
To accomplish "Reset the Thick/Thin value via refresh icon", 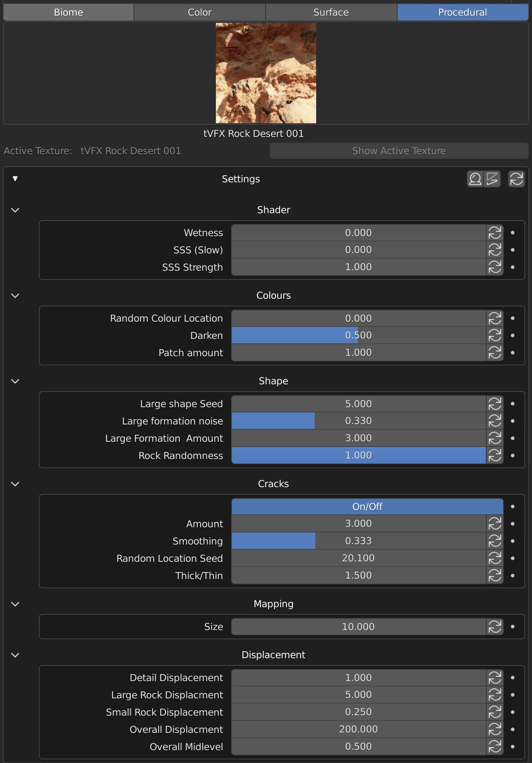I will [495, 575].
